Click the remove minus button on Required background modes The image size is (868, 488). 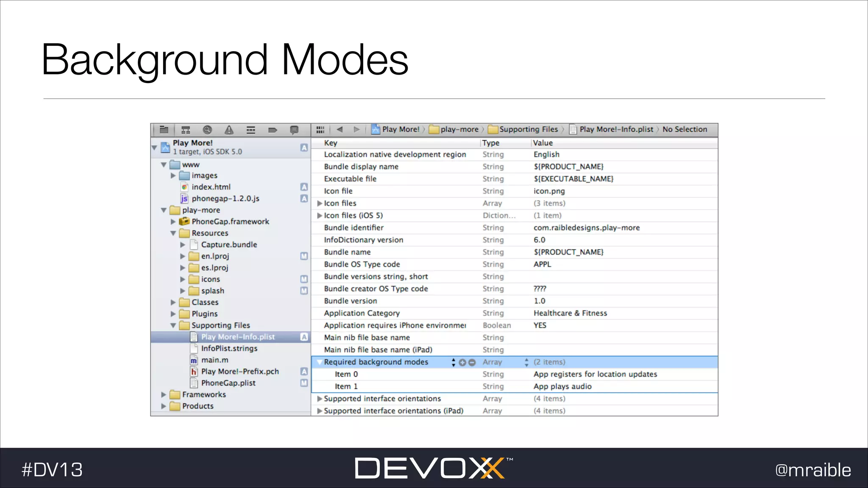coord(472,363)
